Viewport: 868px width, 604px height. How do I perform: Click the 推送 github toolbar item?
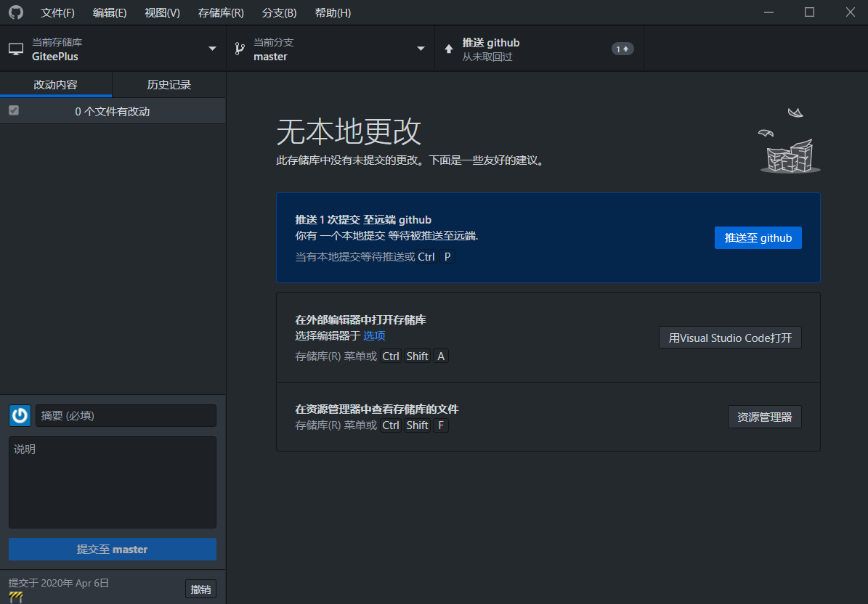pyautogui.click(x=540, y=49)
